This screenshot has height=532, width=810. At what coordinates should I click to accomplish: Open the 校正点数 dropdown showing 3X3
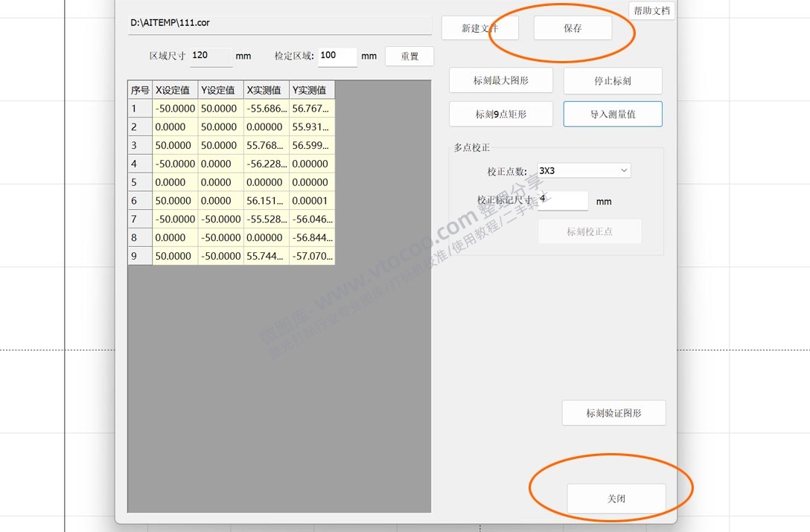pyautogui.click(x=583, y=170)
